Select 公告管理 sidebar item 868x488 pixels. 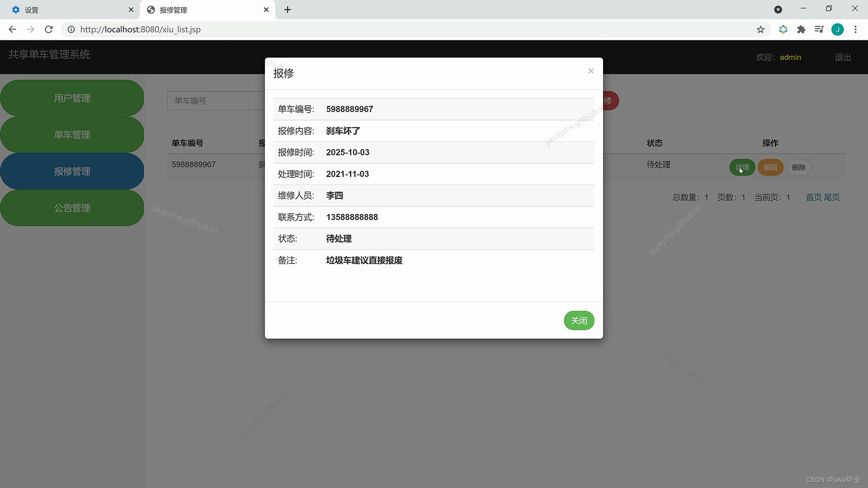(x=72, y=208)
